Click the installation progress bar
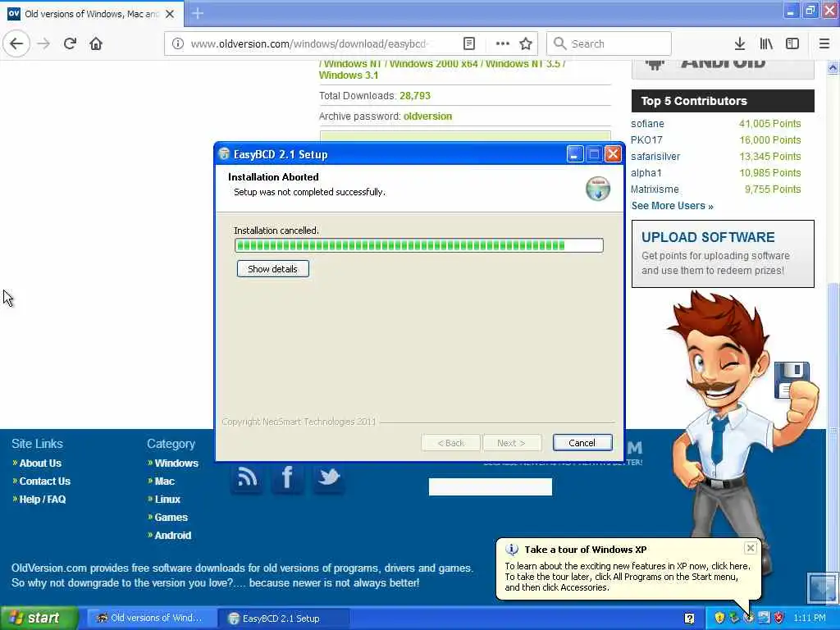 click(419, 245)
